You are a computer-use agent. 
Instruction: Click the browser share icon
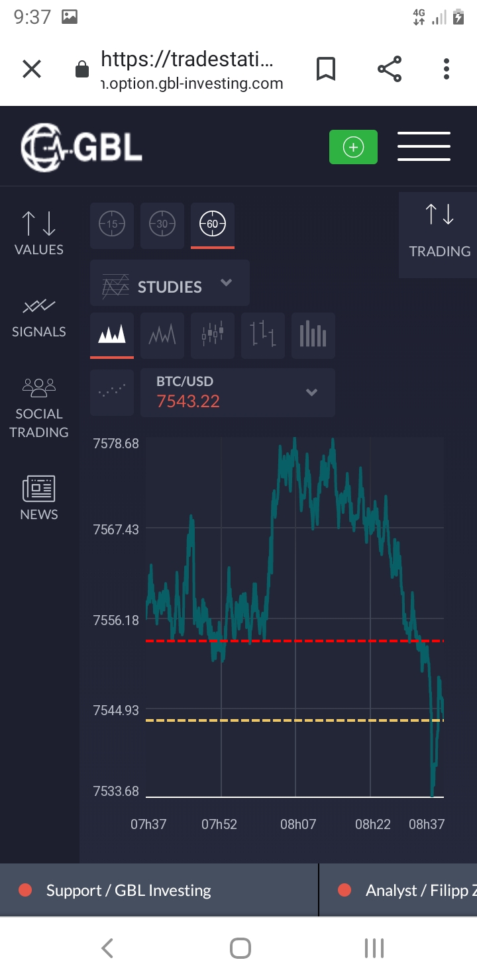coord(390,69)
